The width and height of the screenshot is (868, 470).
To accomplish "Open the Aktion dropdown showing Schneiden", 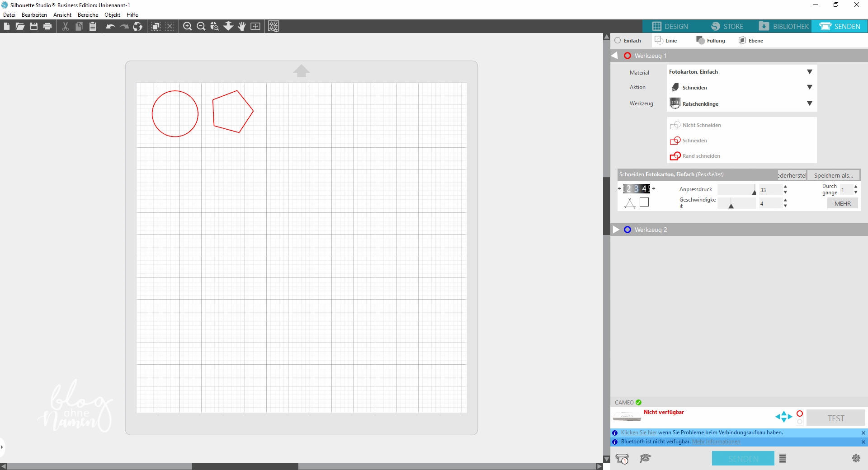I will tap(741, 87).
